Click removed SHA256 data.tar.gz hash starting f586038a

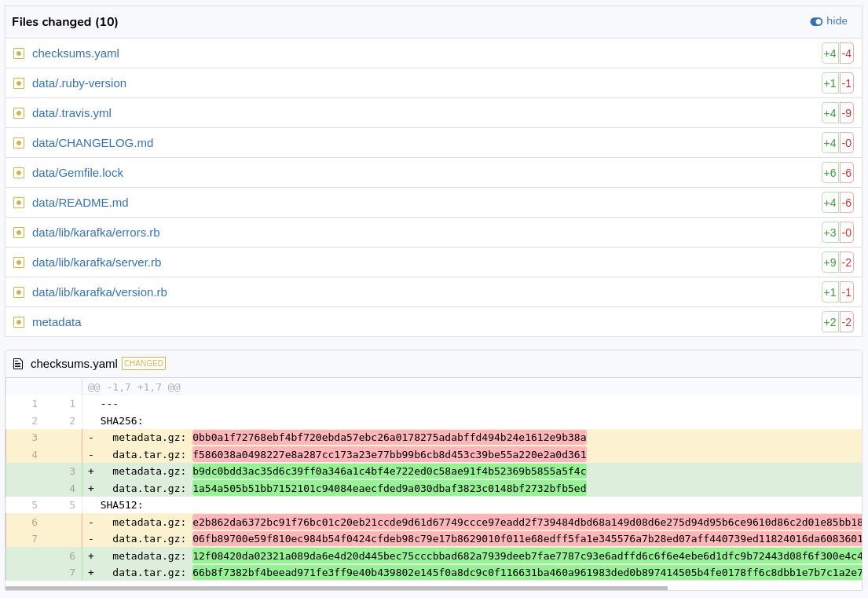coord(389,455)
